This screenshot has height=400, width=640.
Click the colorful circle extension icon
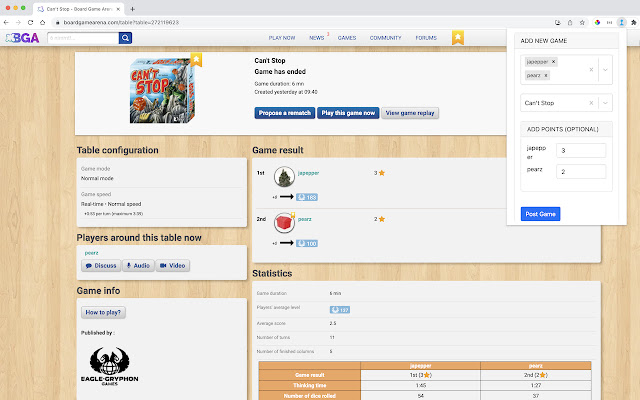coord(597,22)
